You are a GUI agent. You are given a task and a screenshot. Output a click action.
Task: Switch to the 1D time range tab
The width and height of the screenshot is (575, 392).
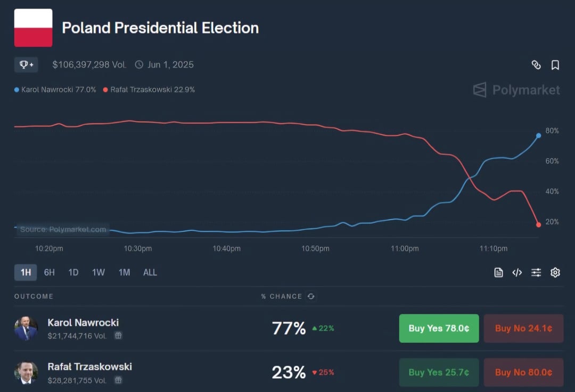click(x=73, y=272)
